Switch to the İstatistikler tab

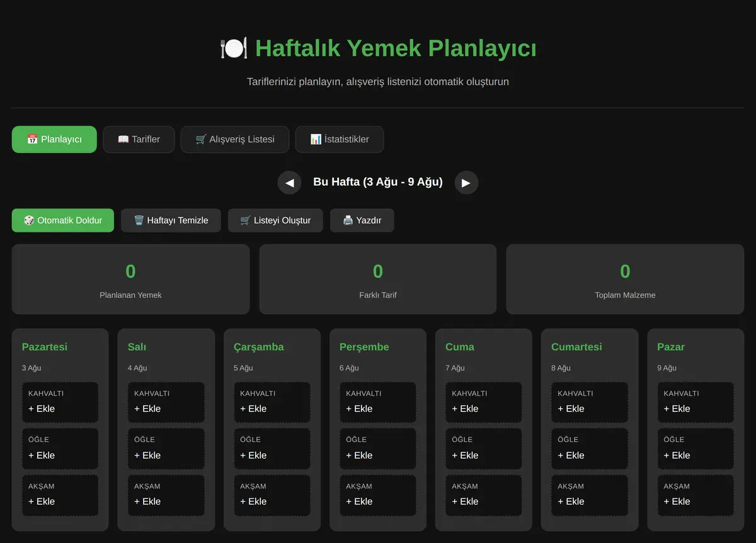(340, 139)
